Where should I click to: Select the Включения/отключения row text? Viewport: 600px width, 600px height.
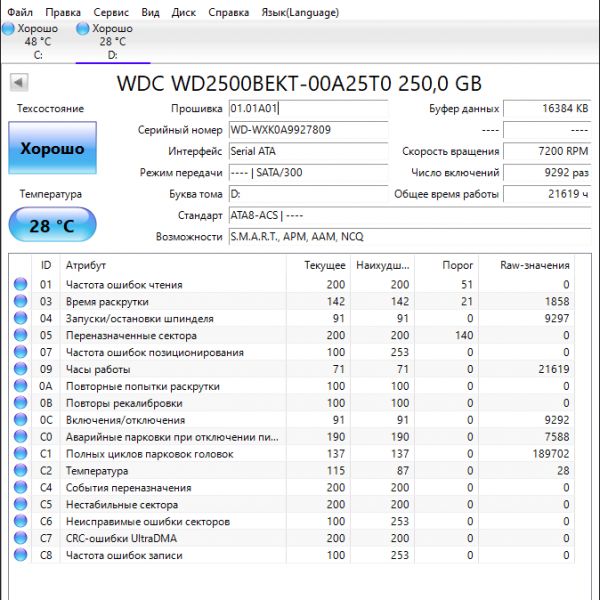pos(126,420)
